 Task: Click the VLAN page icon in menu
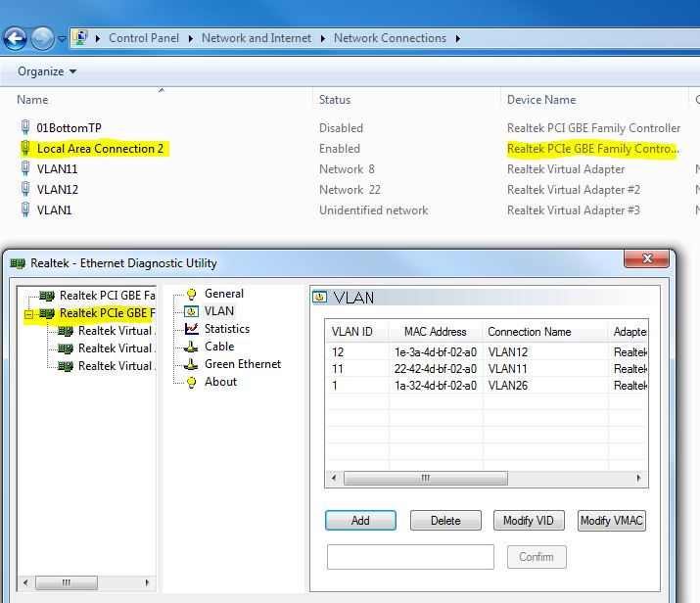click(x=192, y=311)
